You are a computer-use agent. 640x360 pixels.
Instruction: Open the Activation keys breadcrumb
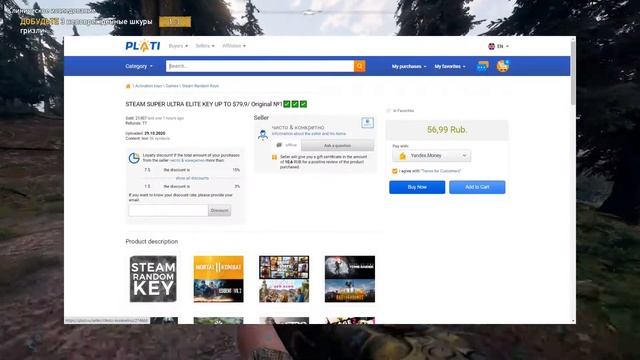(x=149, y=86)
